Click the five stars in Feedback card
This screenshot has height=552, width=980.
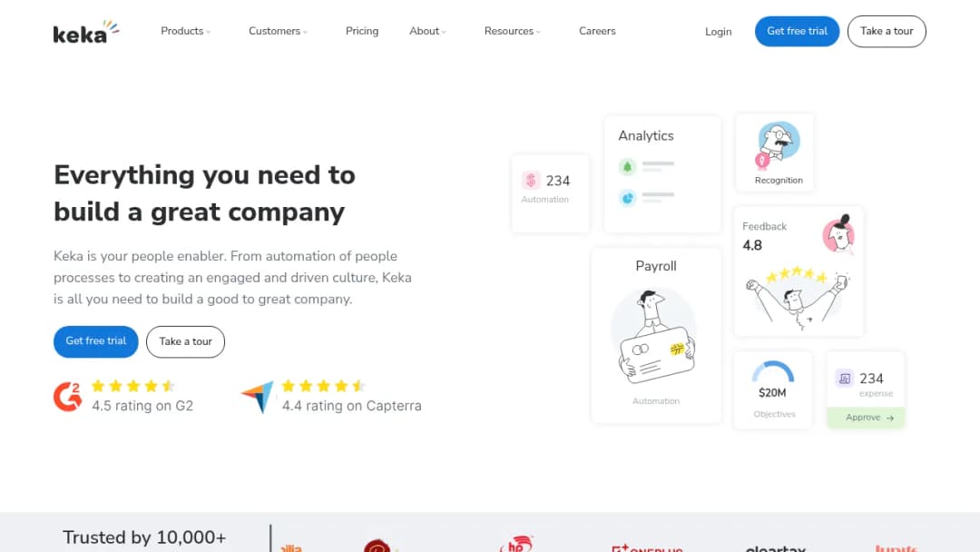[797, 274]
